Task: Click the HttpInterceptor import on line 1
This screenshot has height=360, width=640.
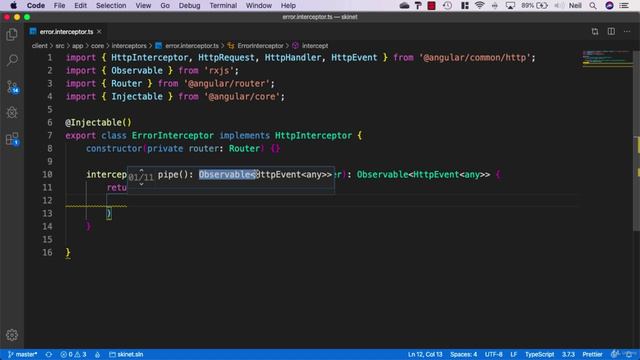Action: [x=149, y=58]
